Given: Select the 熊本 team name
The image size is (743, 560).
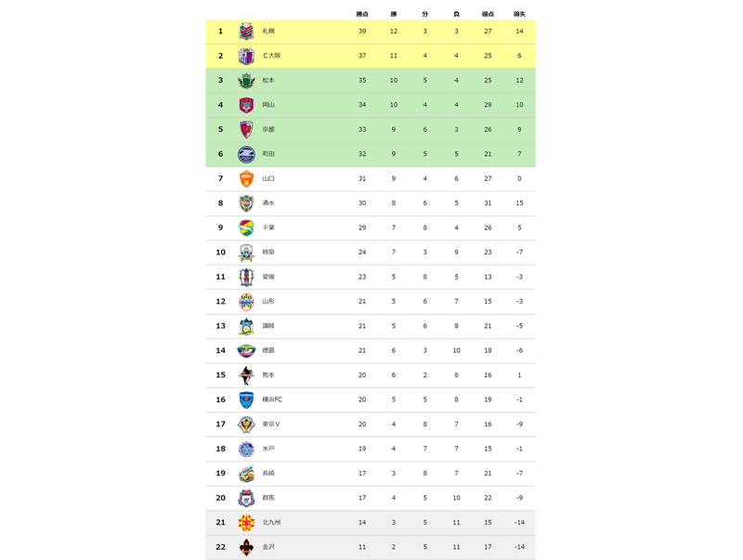Looking at the screenshot, I should [x=268, y=375].
